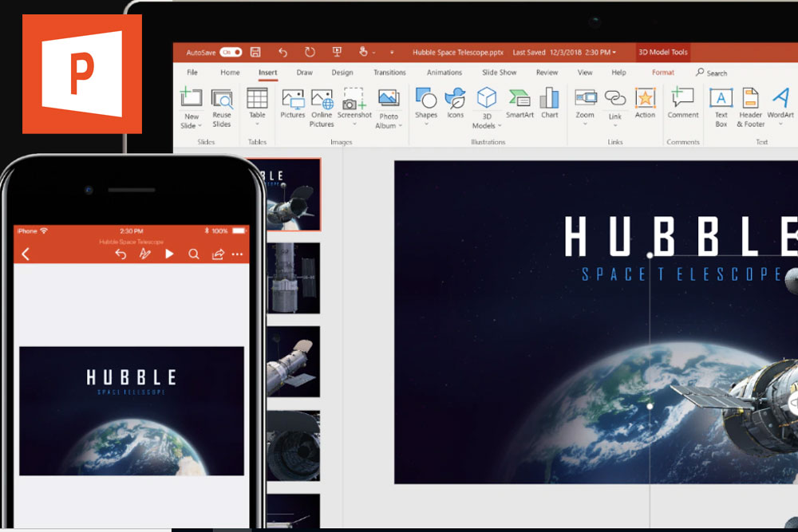Switch to the Slide Show tab
Viewport: 798px width, 532px height.
500,73
